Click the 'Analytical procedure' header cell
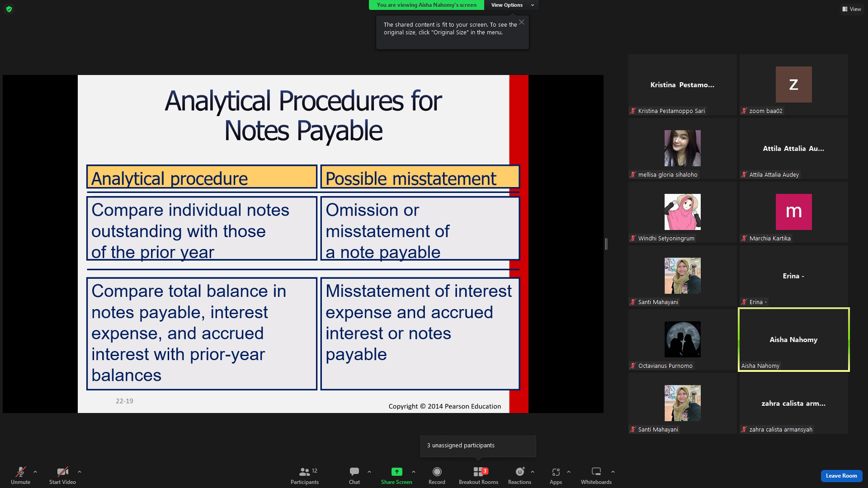The height and width of the screenshot is (488, 868). [x=202, y=177]
